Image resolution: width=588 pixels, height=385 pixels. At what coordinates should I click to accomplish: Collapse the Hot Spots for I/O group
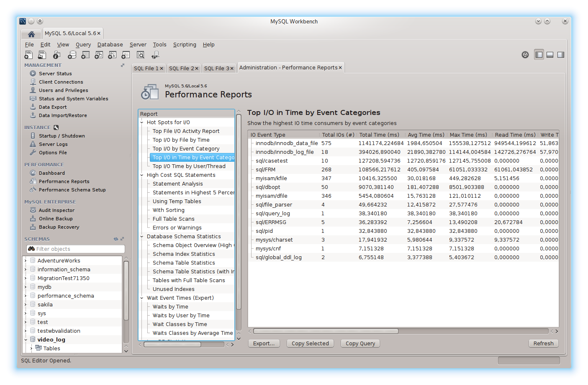[142, 122]
